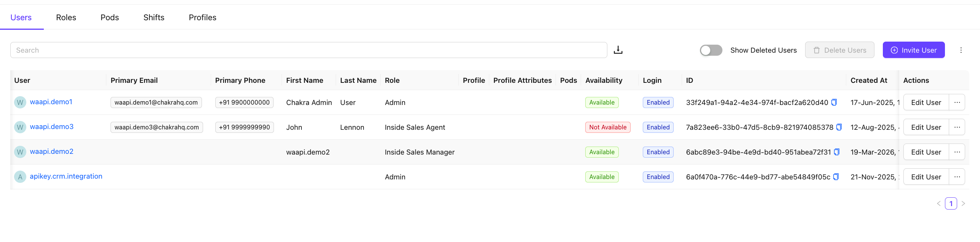Click avatar icon for waapi.demo3
Image resolution: width=980 pixels, height=242 pixels.
pyautogui.click(x=20, y=127)
